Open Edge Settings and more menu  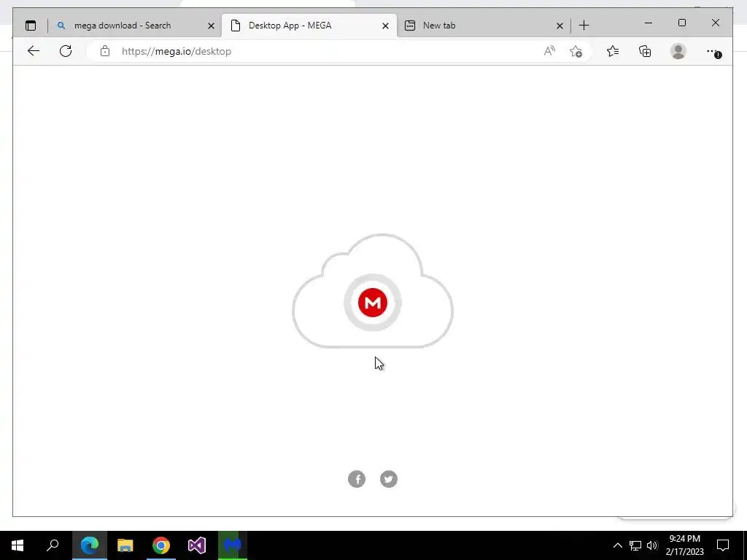tap(713, 52)
